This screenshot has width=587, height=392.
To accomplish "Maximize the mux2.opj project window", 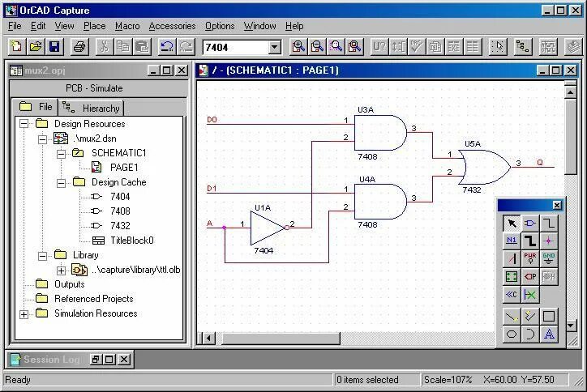I will 167,70.
